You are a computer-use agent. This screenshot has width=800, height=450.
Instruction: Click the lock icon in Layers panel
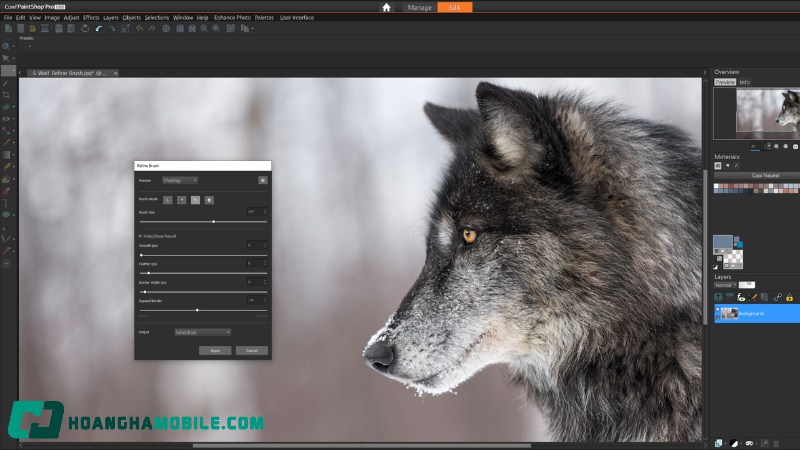point(789,297)
